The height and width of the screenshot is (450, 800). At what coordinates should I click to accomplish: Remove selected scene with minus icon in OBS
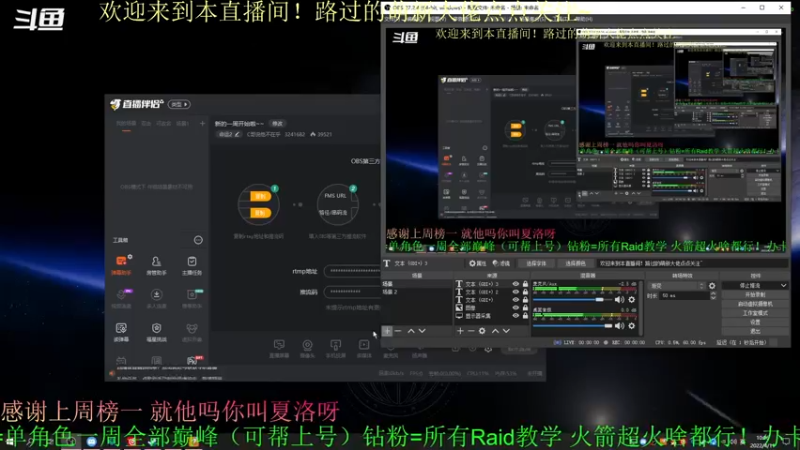click(x=398, y=331)
